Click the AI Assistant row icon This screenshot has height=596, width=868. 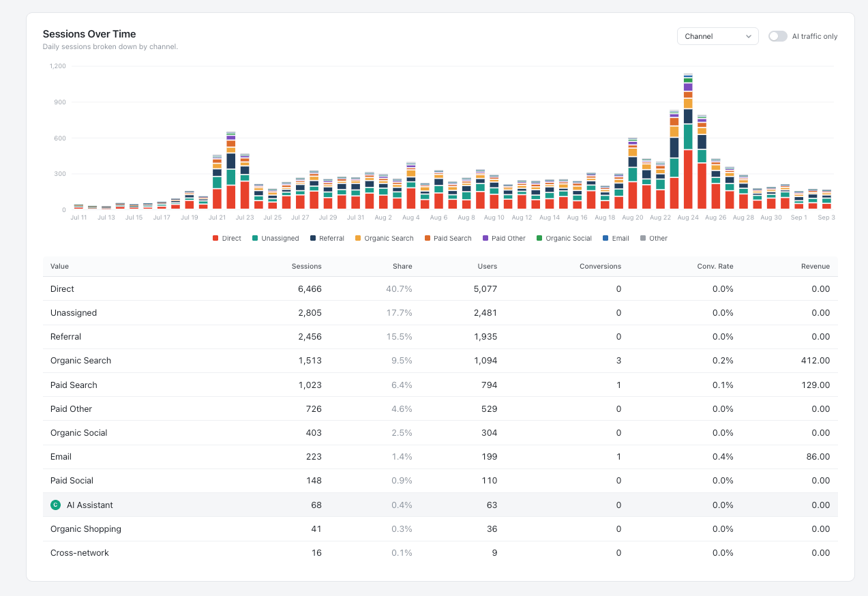[x=56, y=505]
